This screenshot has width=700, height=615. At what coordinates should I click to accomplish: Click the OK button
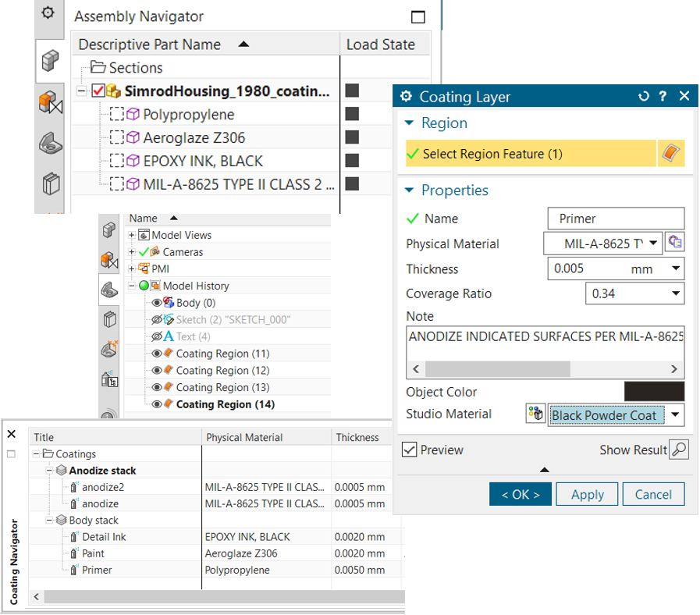click(x=521, y=494)
